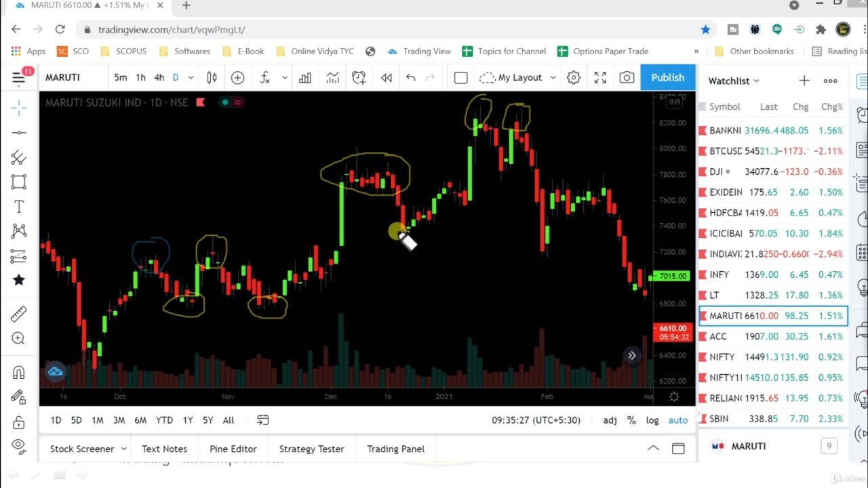This screenshot has height=488, width=868.
Task: Select the BANKNIFTY watchlist row
Action: 773,130
